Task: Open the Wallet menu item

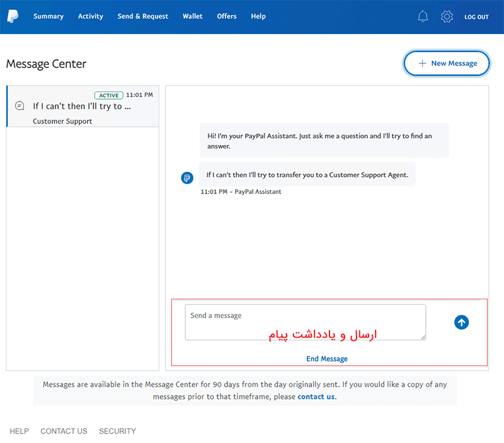Action: 193,16
